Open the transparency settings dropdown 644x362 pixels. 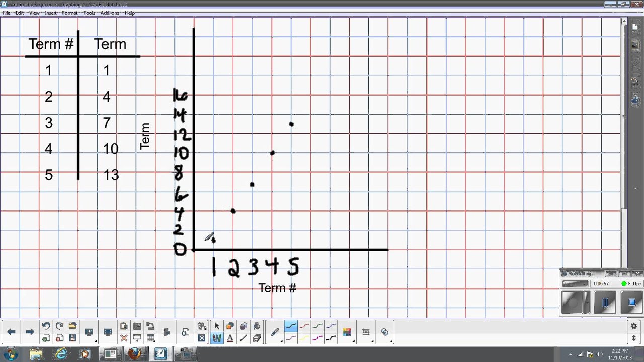[x=384, y=332]
